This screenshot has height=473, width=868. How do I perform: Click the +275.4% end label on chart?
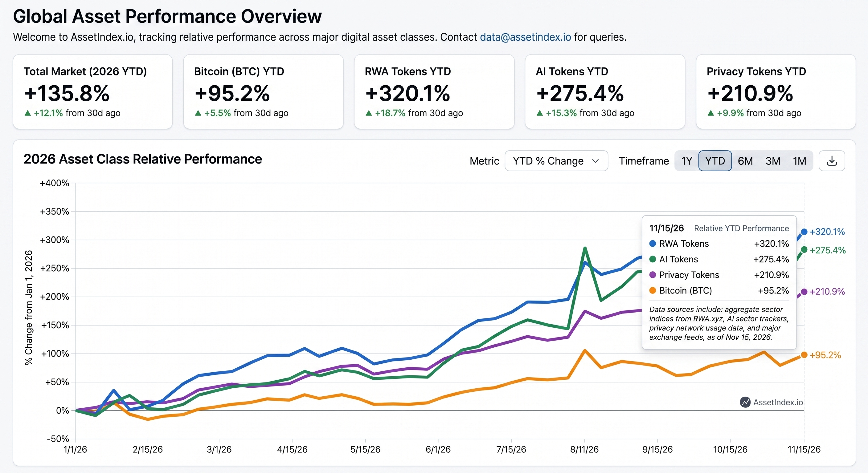(828, 250)
